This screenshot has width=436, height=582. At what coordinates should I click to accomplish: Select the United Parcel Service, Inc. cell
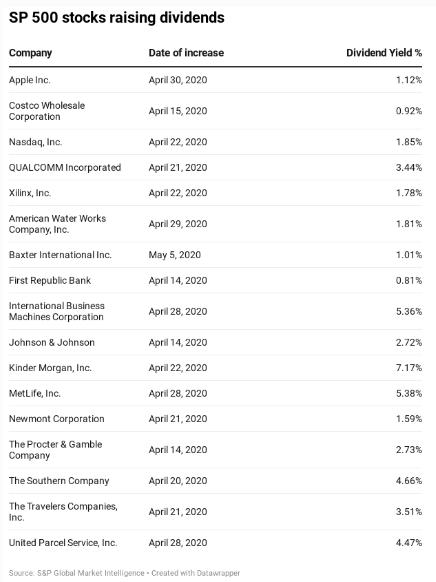(x=63, y=543)
